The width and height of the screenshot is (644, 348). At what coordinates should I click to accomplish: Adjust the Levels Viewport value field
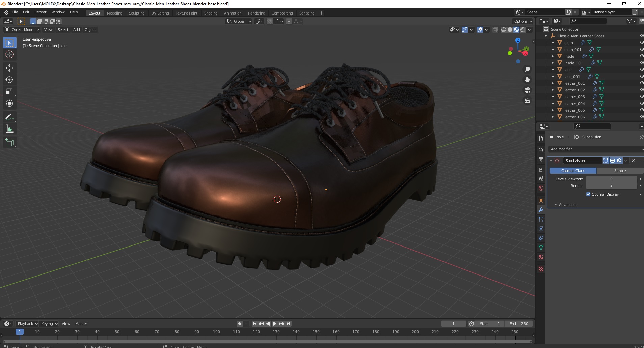(611, 179)
